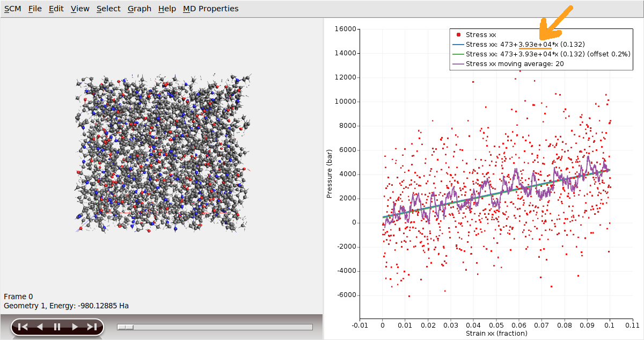Click the frame slider handle
This screenshot has height=340, width=644.
pos(126,327)
